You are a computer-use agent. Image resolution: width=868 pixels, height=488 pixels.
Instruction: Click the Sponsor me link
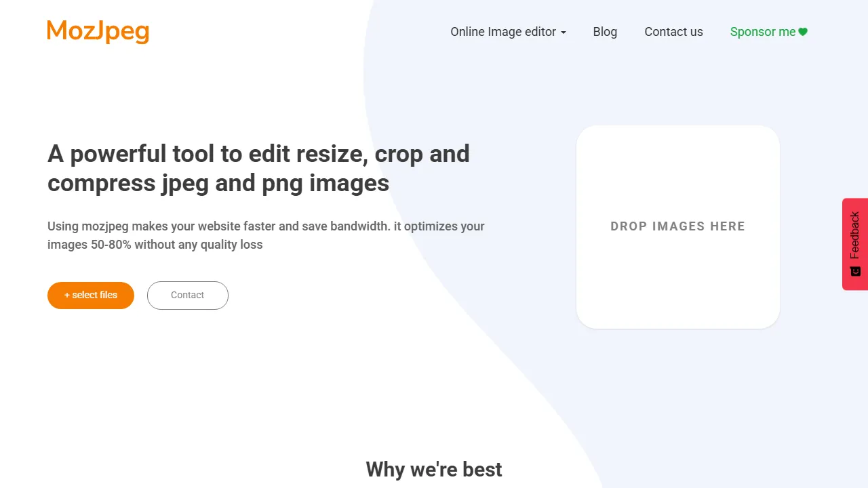pos(763,31)
